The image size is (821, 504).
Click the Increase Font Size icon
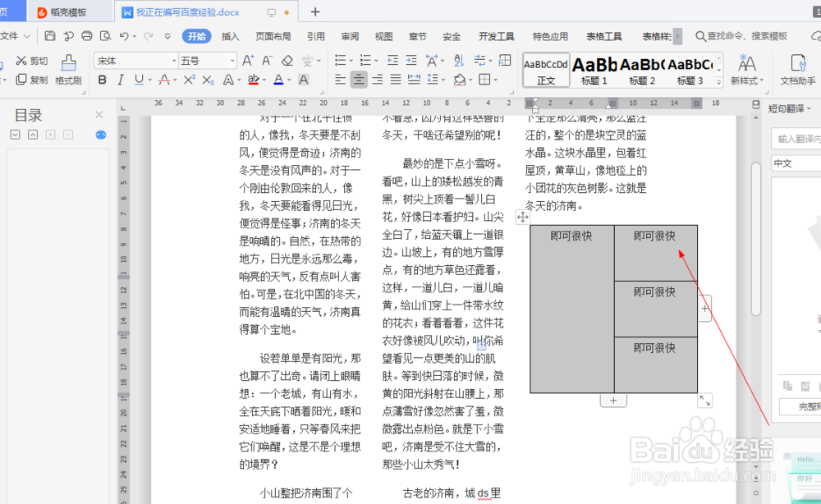(248, 59)
